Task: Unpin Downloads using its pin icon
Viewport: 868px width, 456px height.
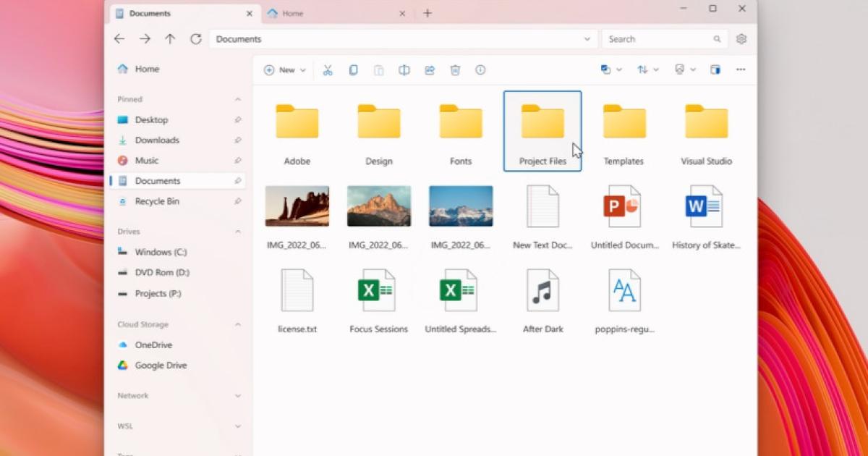Action: pyautogui.click(x=238, y=140)
